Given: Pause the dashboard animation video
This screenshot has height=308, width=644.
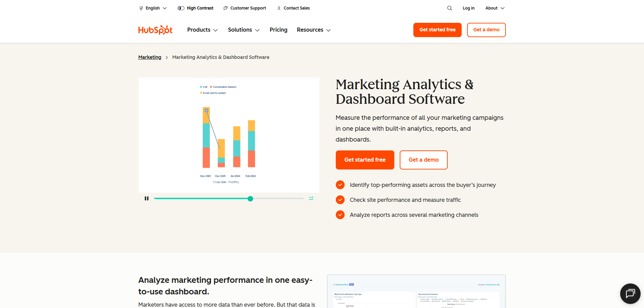Looking at the screenshot, I should pos(147,198).
